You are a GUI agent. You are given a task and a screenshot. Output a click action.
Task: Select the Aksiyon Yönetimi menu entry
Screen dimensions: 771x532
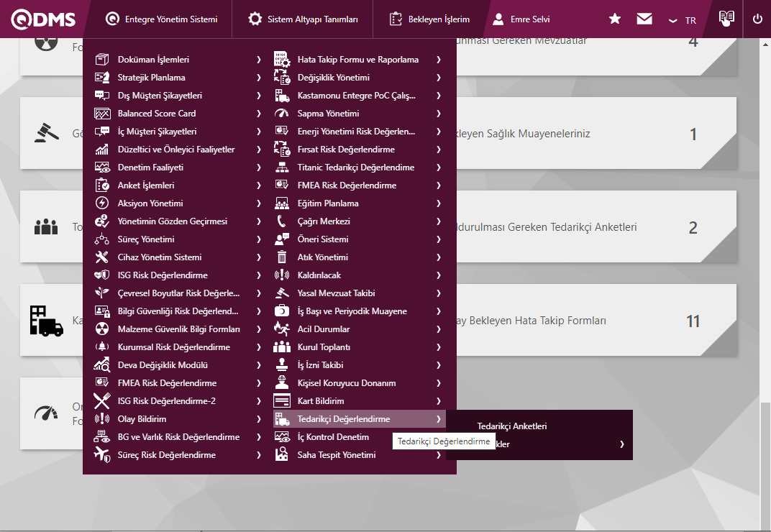click(150, 203)
